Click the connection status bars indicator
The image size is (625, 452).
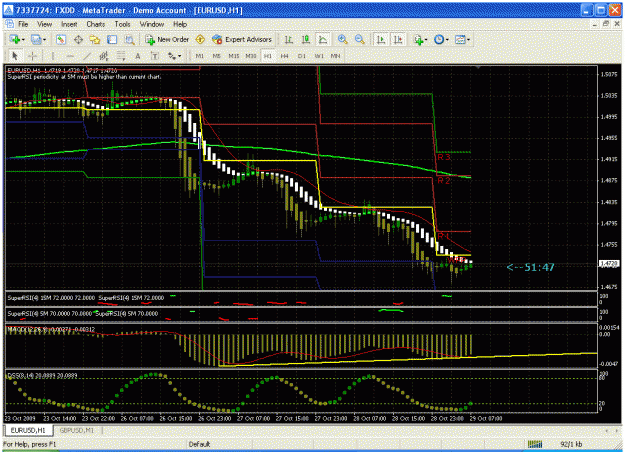535,444
